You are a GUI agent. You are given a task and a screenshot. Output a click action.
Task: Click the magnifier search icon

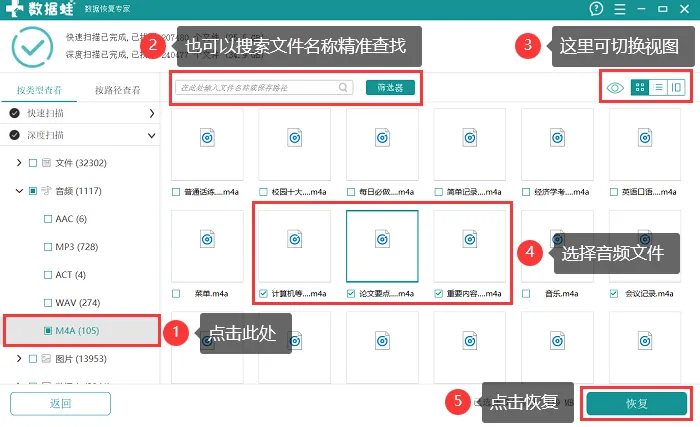[343, 87]
